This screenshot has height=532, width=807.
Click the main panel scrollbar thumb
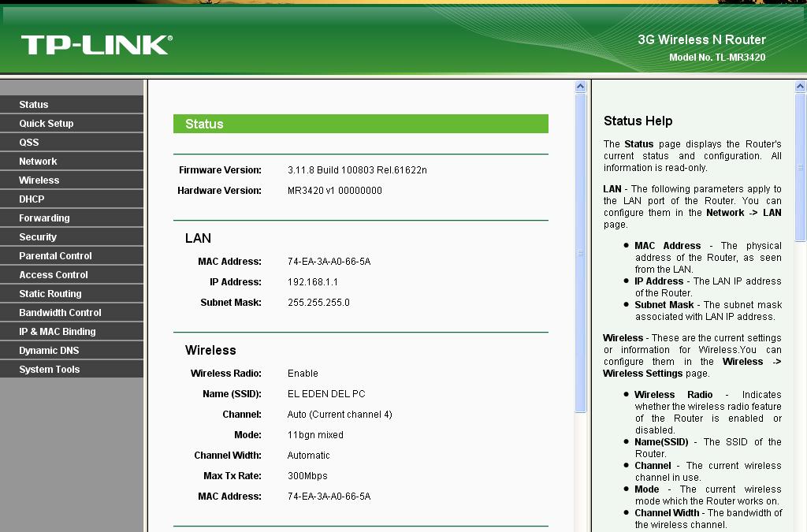[581, 253]
